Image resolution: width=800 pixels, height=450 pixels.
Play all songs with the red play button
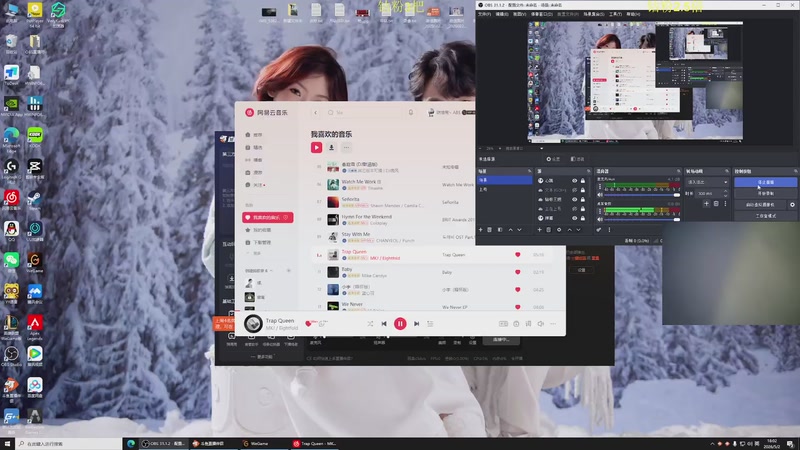pos(316,147)
